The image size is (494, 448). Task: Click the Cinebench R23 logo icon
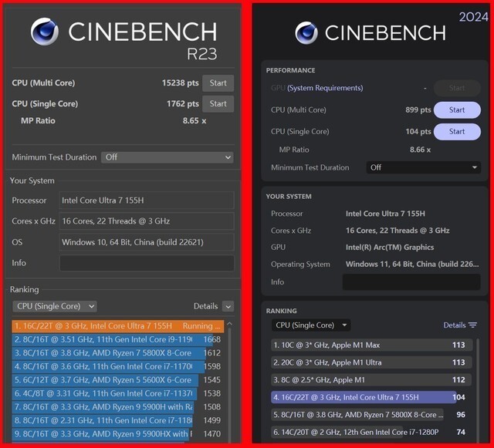click(45, 32)
